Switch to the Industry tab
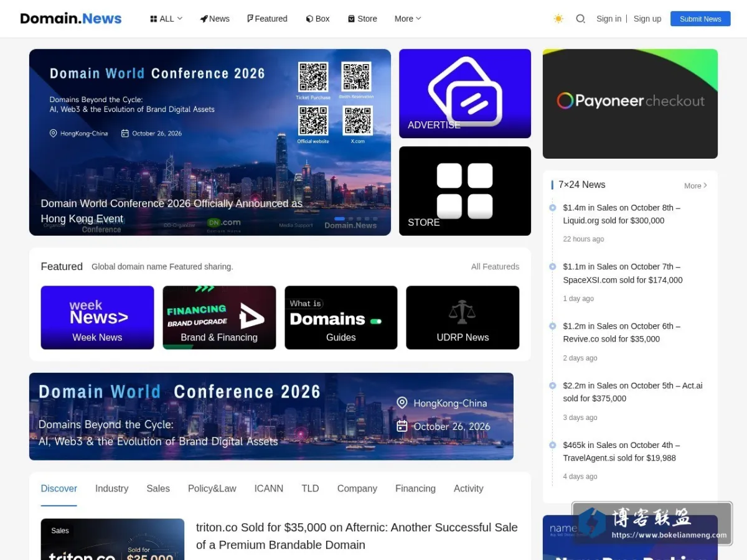Screen dimensions: 747x560 pos(112,488)
